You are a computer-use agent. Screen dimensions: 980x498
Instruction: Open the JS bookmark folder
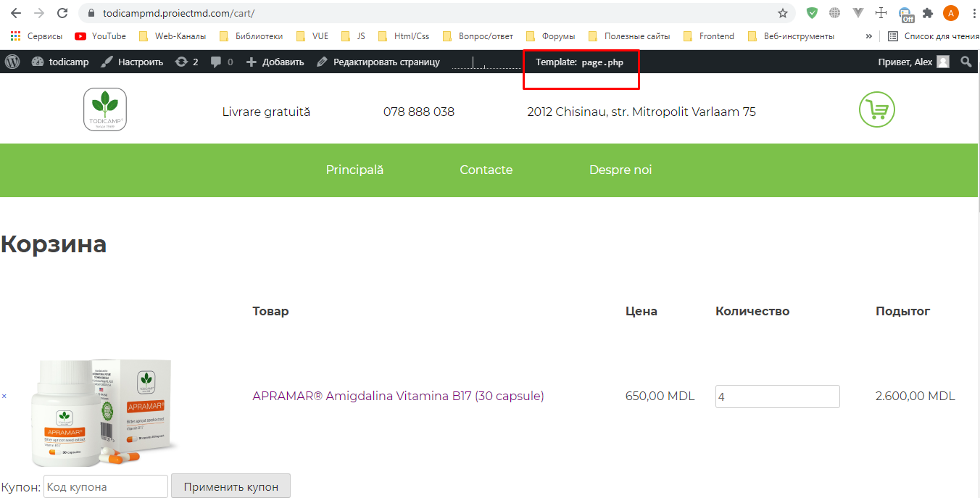tap(353, 36)
